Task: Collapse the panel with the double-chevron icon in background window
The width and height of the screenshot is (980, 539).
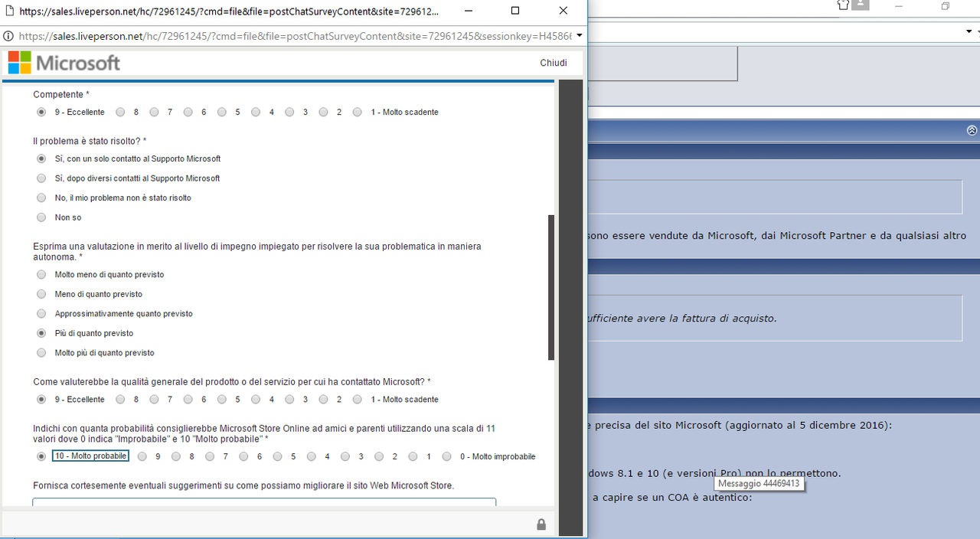Action: pos(972,131)
